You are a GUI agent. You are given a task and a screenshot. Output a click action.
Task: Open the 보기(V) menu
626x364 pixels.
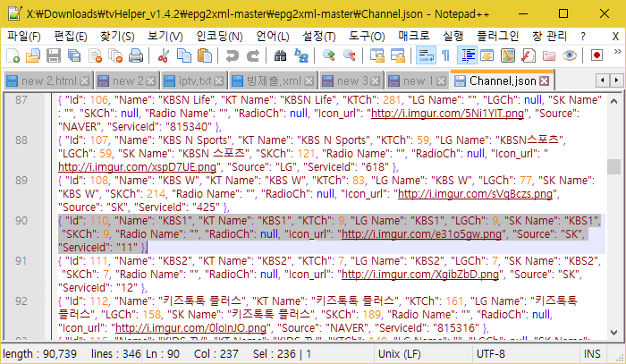pos(165,37)
